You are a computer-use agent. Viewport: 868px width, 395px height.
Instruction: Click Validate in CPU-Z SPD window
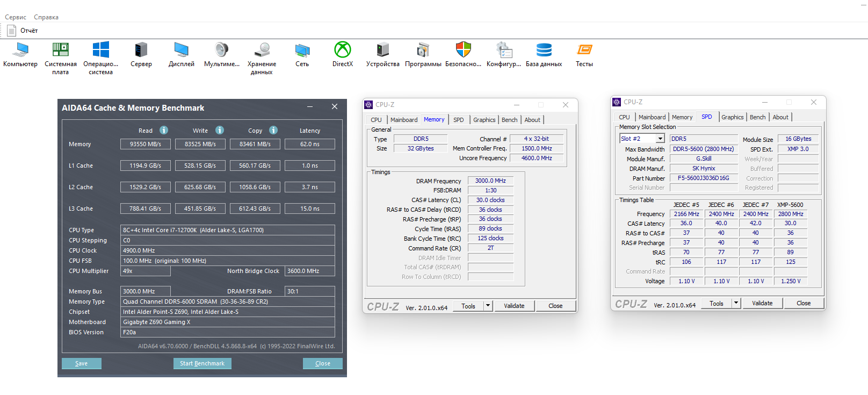click(762, 303)
